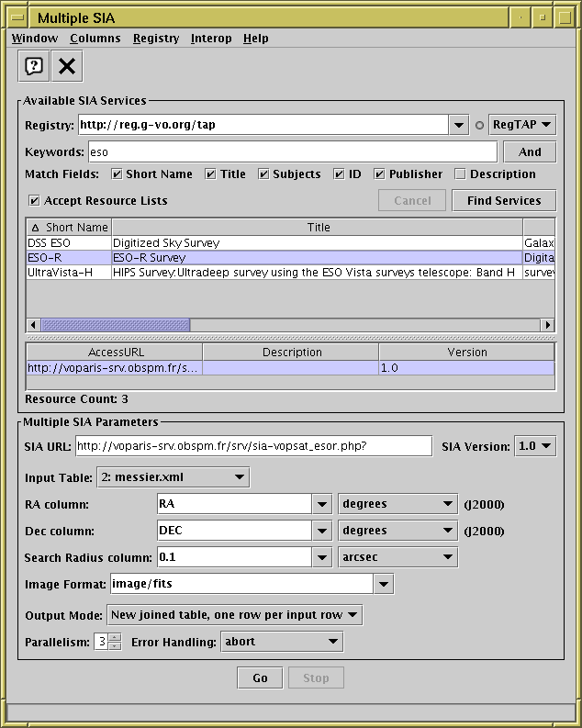
Task: Open the Output Mode dropdown
Action: 234,615
